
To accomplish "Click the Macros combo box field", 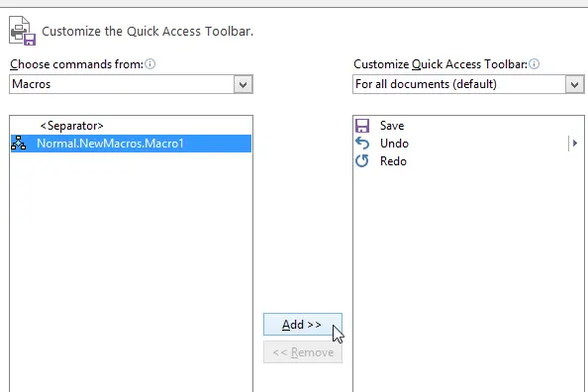I will coord(131,84).
